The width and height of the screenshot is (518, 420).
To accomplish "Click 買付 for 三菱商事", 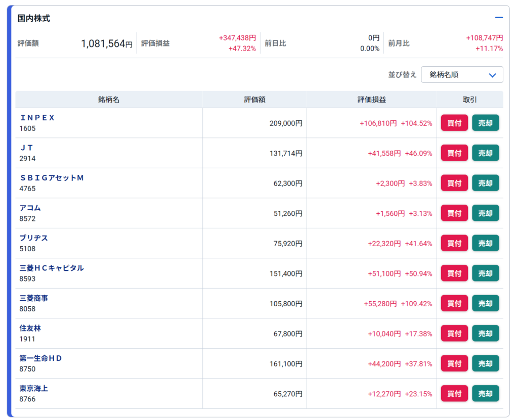I will (x=454, y=303).
